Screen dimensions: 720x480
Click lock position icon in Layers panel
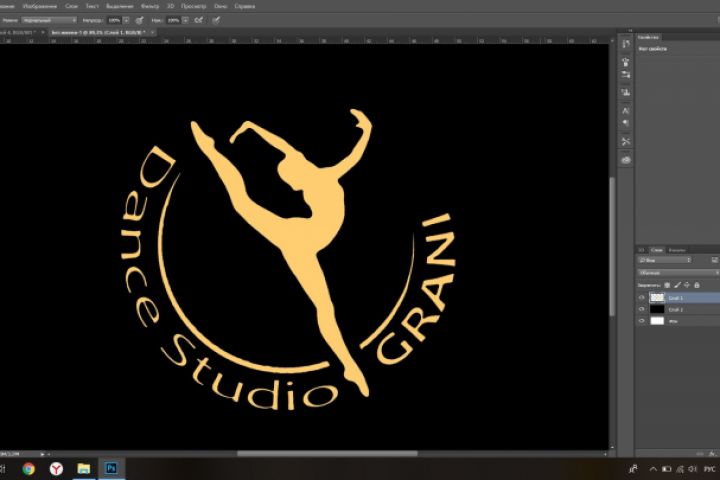click(x=687, y=285)
